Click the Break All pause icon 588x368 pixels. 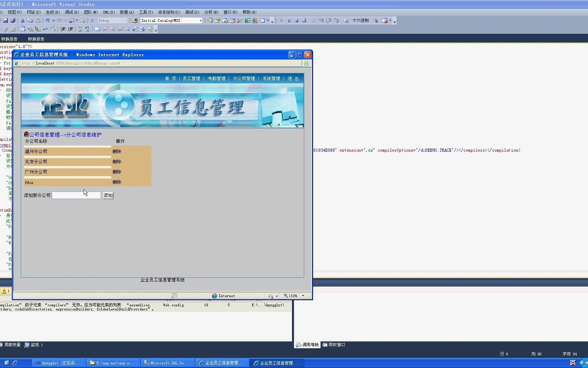tap(289, 20)
